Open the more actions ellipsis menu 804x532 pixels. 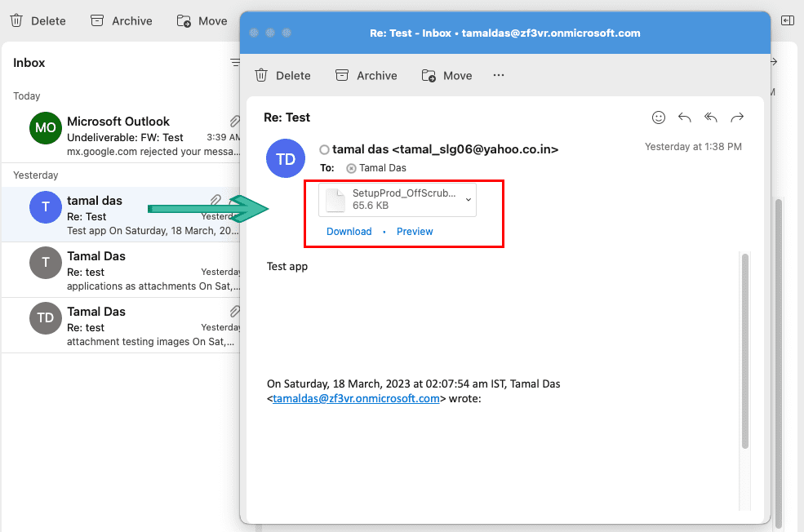tap(498, 75)
